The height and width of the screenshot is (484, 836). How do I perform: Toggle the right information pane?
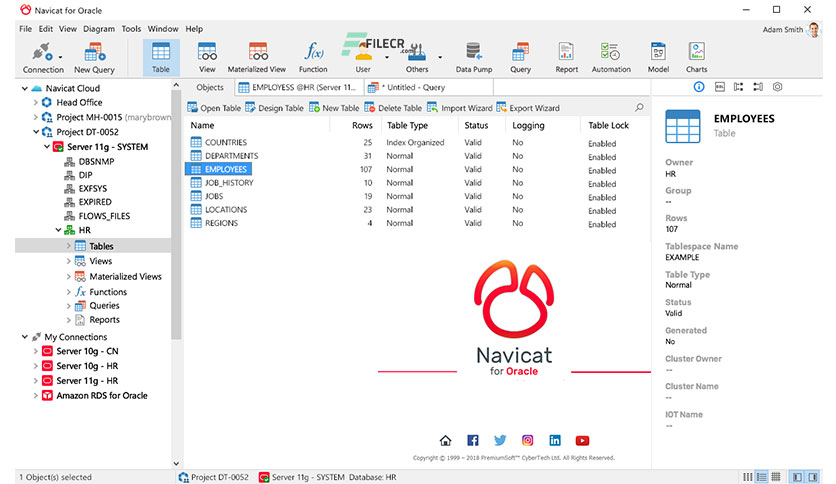point(812,477)
